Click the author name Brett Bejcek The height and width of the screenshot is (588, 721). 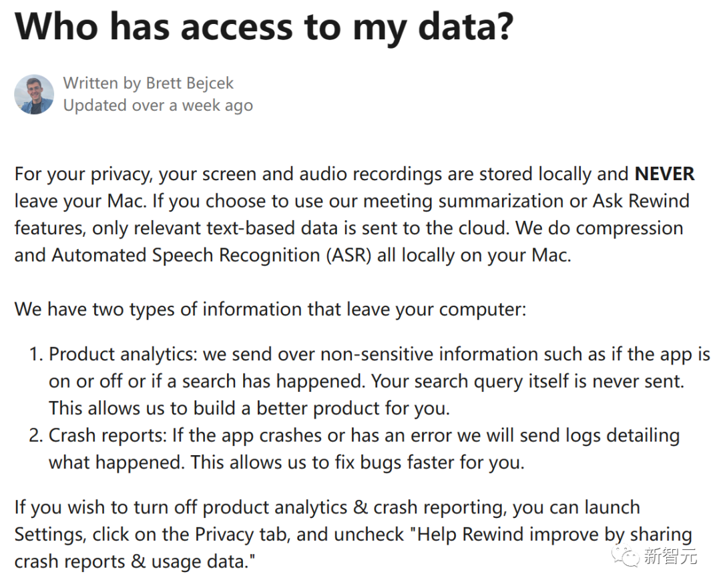tap(190, 83)
